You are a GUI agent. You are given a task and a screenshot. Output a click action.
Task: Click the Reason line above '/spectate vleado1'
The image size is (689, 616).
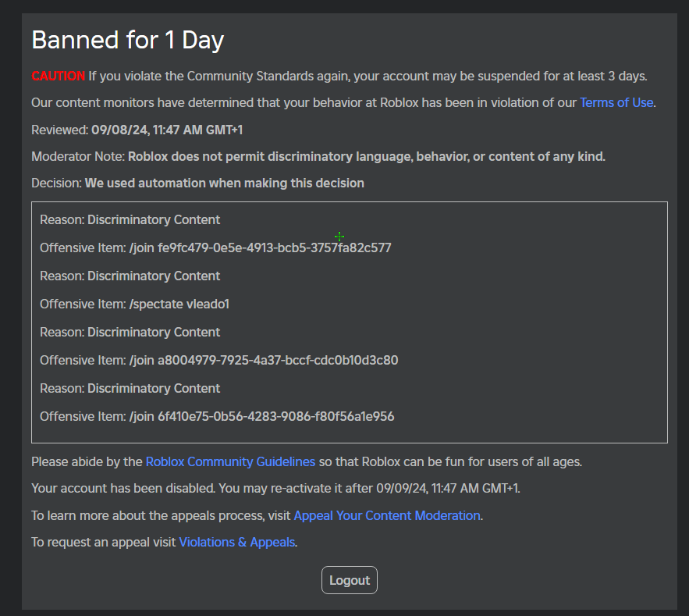pos(130,276)
